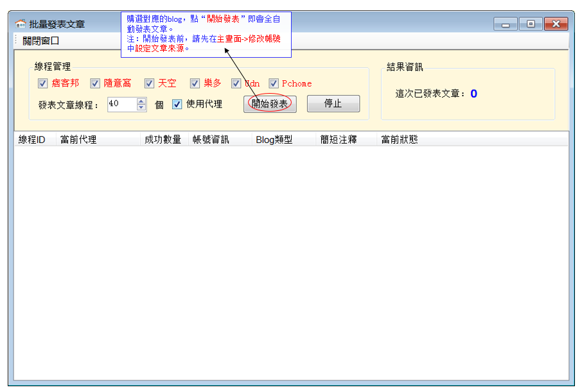This screenshot has width=582, height=392.
Task: Uncheck the 隨意窩 blog checkbox
Action: pyautogui.click(x=95, y=83)
